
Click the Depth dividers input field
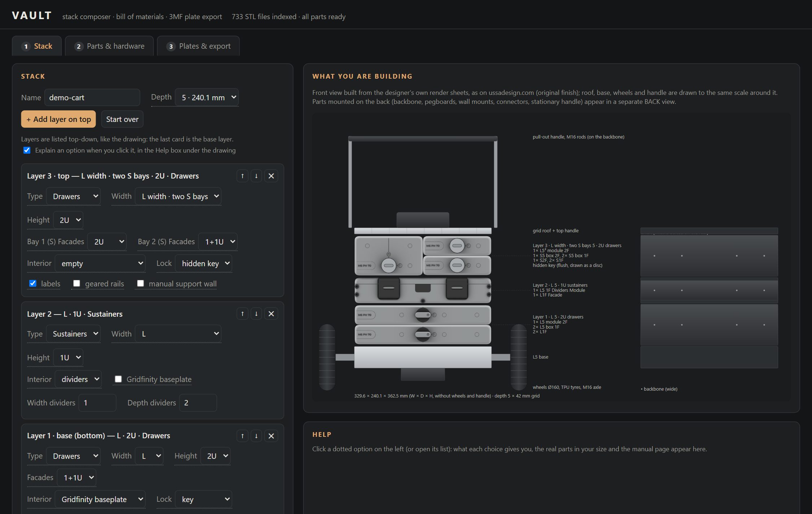(198, 403)
